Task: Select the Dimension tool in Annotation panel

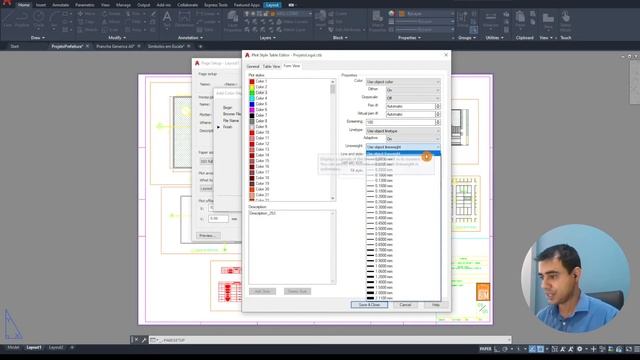Action: [184, 19]
